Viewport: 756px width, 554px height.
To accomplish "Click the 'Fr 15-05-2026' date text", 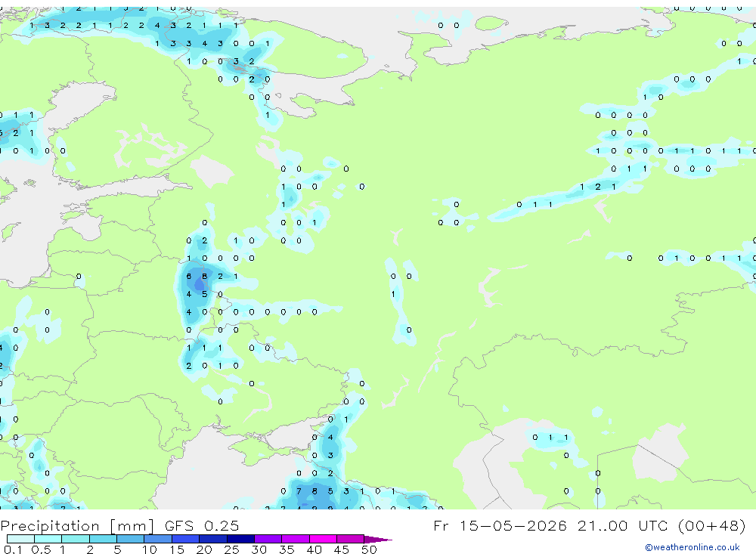I will (x=500, y=525).
